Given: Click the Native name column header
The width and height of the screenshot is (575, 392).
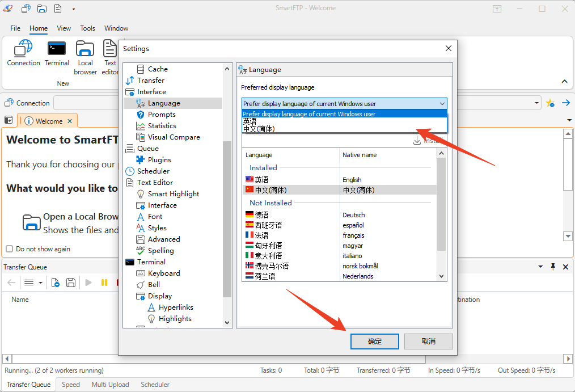Looking at the screenshot, I should pyautogui.click(x=388, y=155).
